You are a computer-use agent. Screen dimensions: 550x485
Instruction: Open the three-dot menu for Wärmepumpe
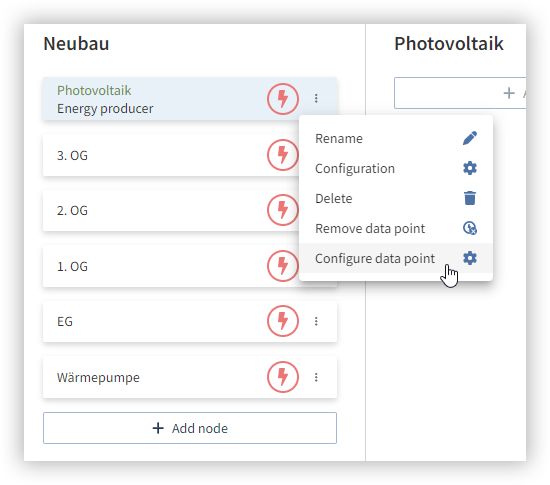click(316, 377)
